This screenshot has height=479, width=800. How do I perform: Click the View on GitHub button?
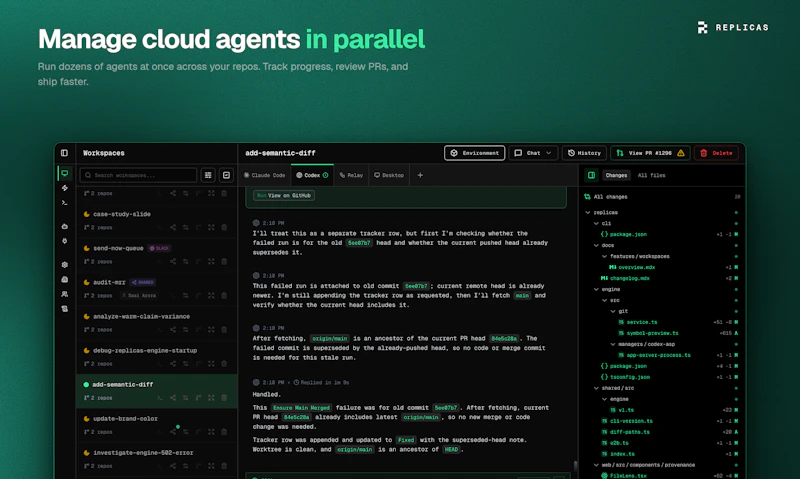point(284,195)
